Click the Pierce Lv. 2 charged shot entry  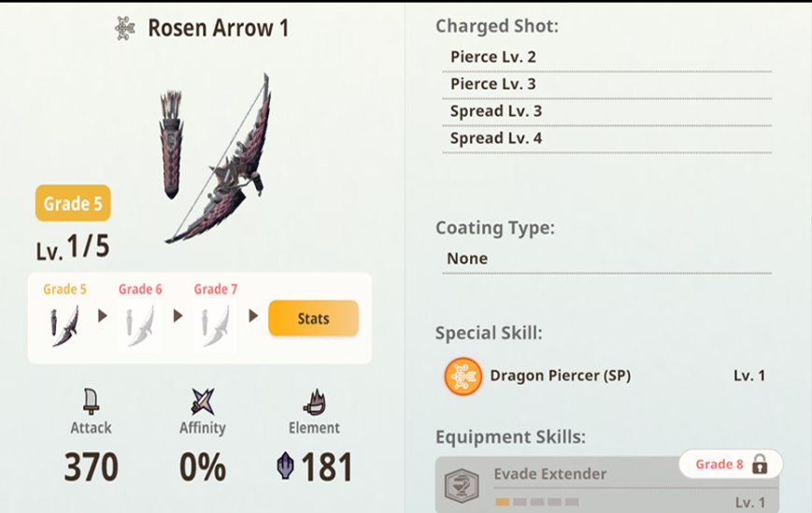point(493,57)
